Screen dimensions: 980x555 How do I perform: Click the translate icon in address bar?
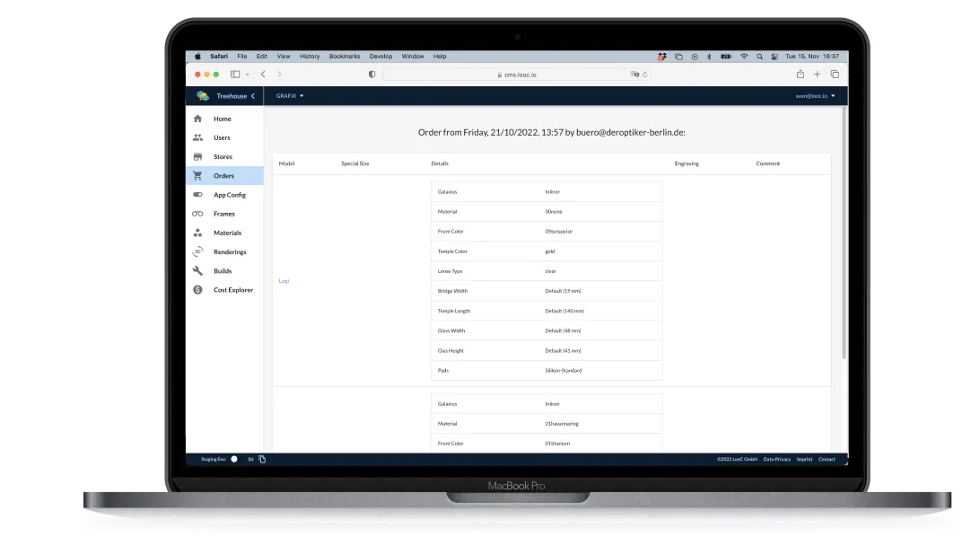tap(635, 74)
